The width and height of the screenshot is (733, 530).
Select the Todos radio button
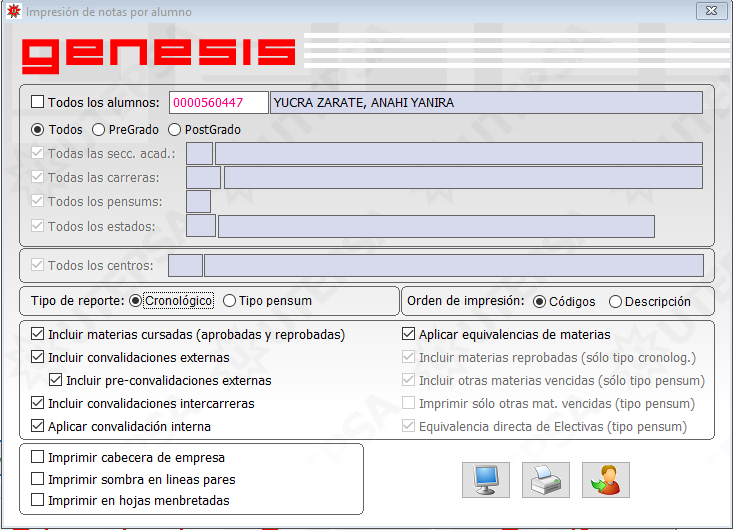pyautogui.click(x=37, y=129)
